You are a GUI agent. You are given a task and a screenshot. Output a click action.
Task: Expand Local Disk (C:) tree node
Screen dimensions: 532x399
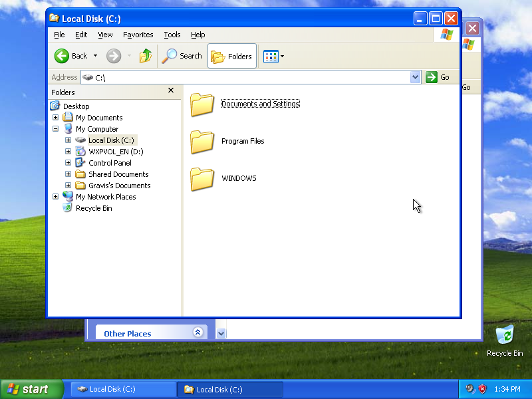point(68,140)
